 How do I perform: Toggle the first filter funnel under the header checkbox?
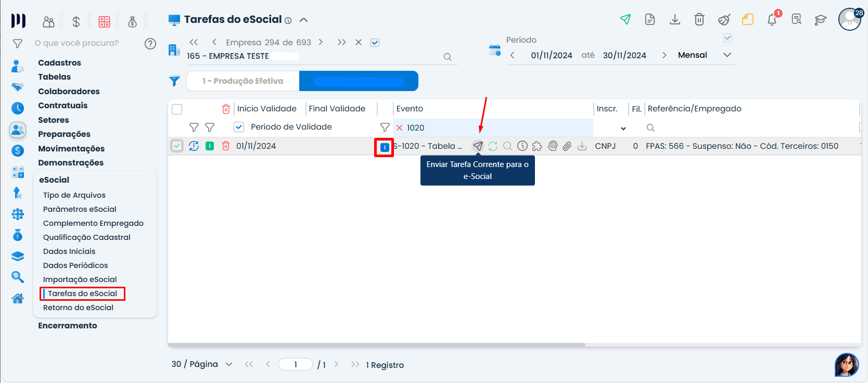tap(194, 127)
